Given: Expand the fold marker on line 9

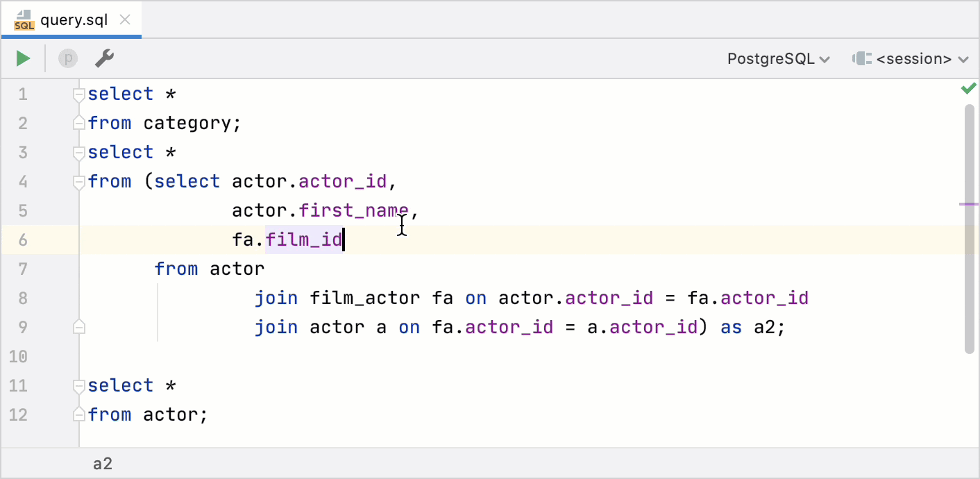Looking at the screenshot, I should tap(78, 326).
